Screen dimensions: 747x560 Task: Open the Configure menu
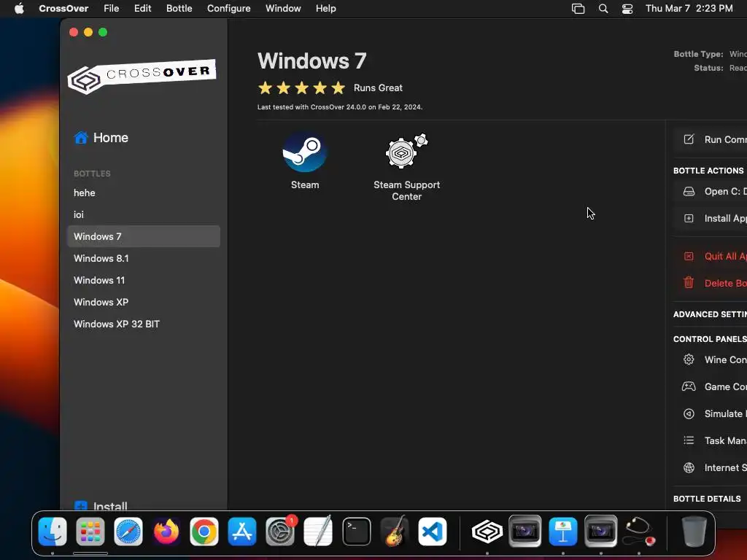pyautogui.click(x=228, y=9)
